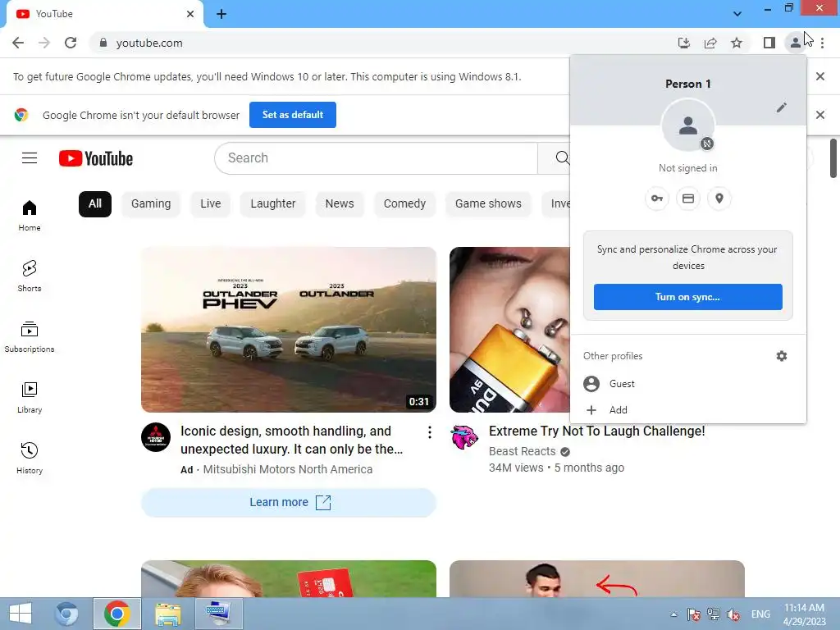Open addresses via location pin icon
This screenshot has height=630, width=840.
pyautogui.click(x=719, y=199)
